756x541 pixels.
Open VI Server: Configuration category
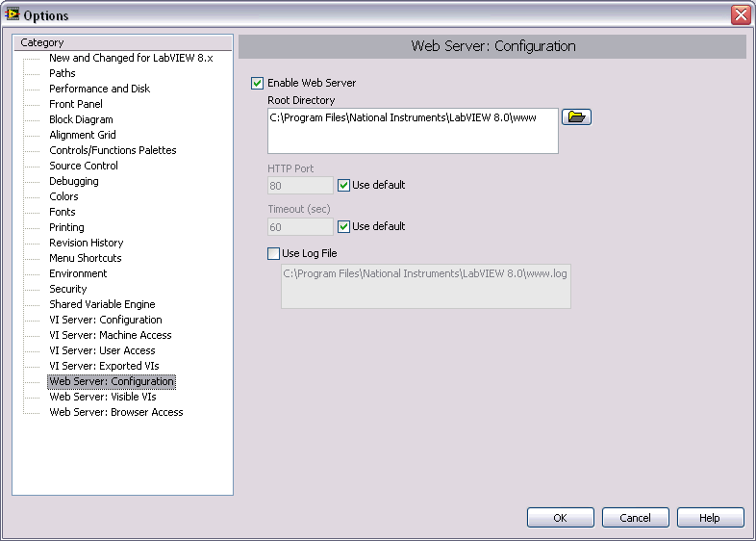(x=105, y=320)
